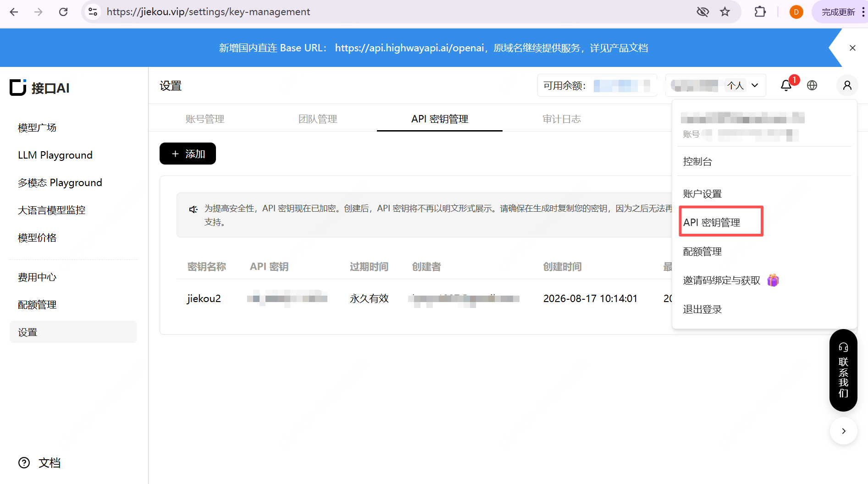Click the 创建时间 column header
868x484 pixels.
tap(562, 267)
